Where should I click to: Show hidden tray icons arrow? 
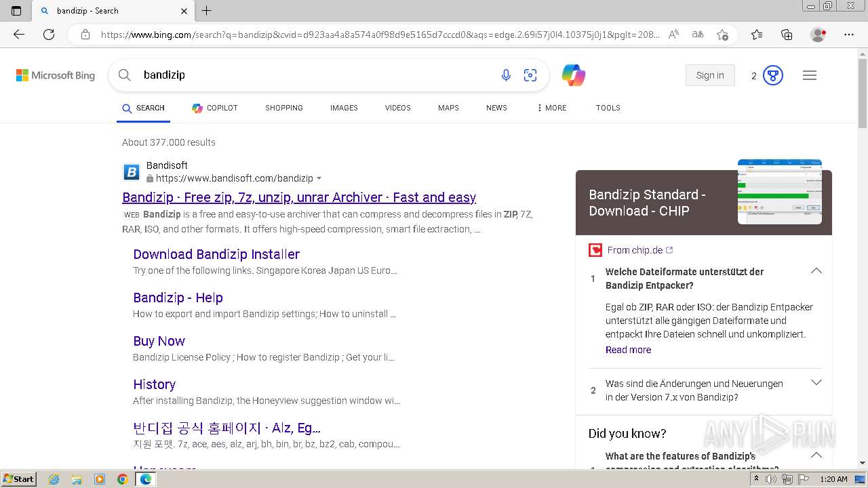click(757, 479)
